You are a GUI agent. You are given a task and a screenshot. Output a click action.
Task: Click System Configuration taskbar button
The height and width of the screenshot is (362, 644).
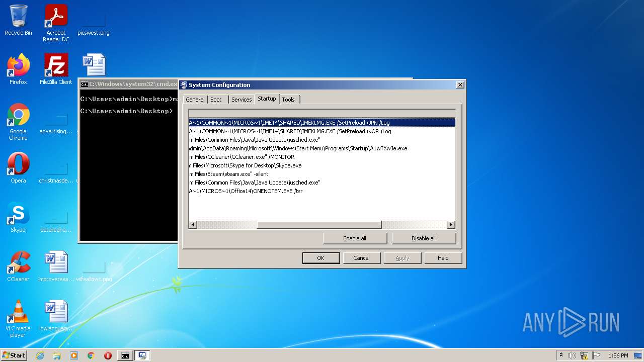coord(142,355)
